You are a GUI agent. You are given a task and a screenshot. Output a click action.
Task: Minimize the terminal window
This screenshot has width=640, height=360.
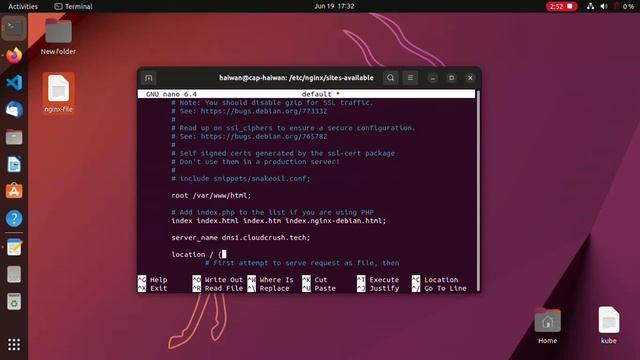pyautogui.click(x=433, y=78)
